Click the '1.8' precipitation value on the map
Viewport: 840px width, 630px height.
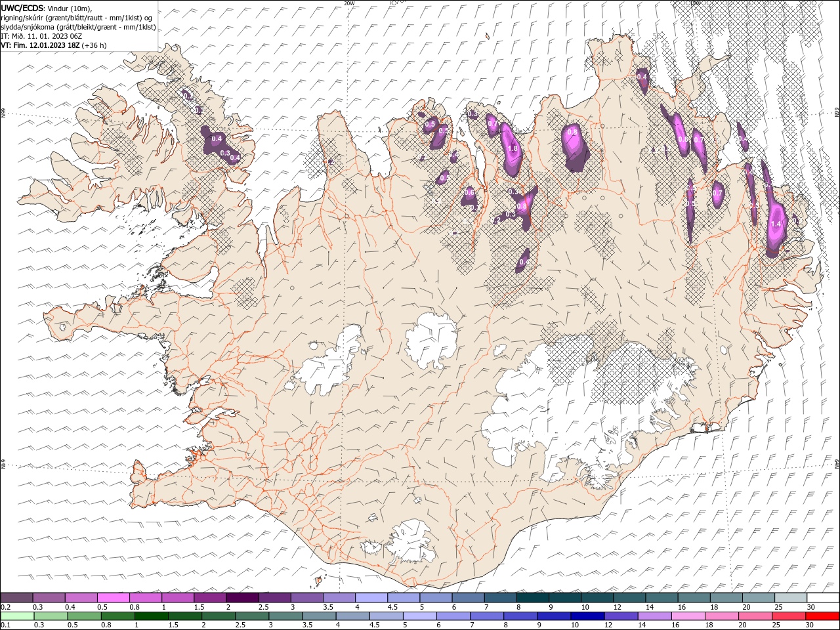pos(513,149)
